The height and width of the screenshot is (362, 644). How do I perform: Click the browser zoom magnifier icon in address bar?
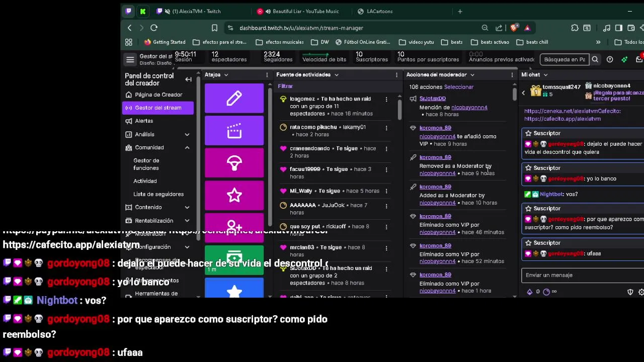(485, 28)
